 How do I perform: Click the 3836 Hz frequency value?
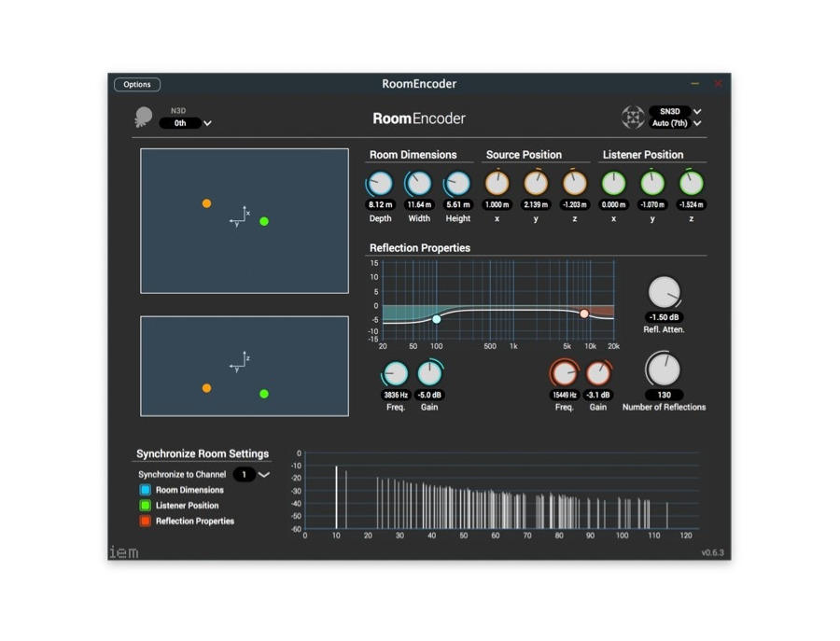[x=396, y=395]
